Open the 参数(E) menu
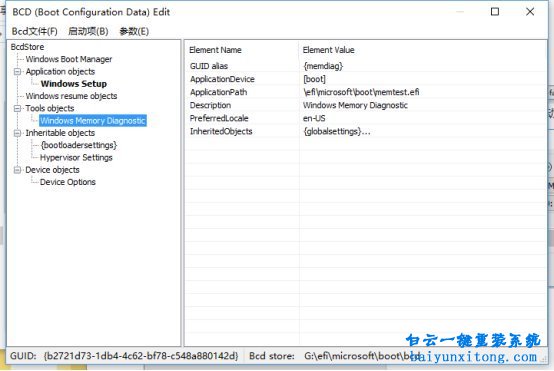This screenshot has height=371, width=554. coord(134,31)
